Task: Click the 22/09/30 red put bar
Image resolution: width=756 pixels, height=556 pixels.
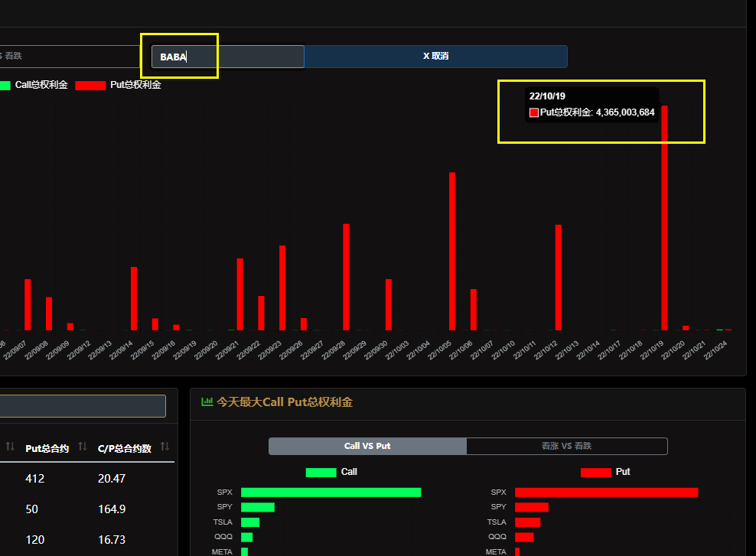Action: [x=389, y=304]
